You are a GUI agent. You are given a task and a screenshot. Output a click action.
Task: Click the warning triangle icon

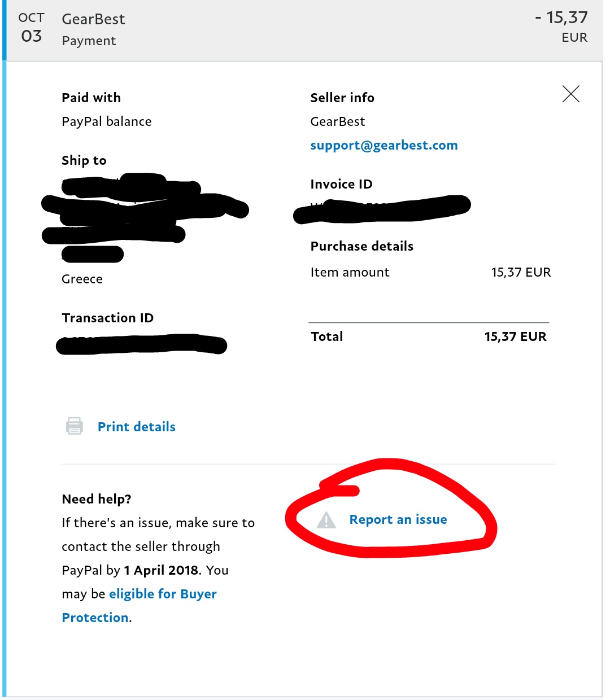(326, 520)
